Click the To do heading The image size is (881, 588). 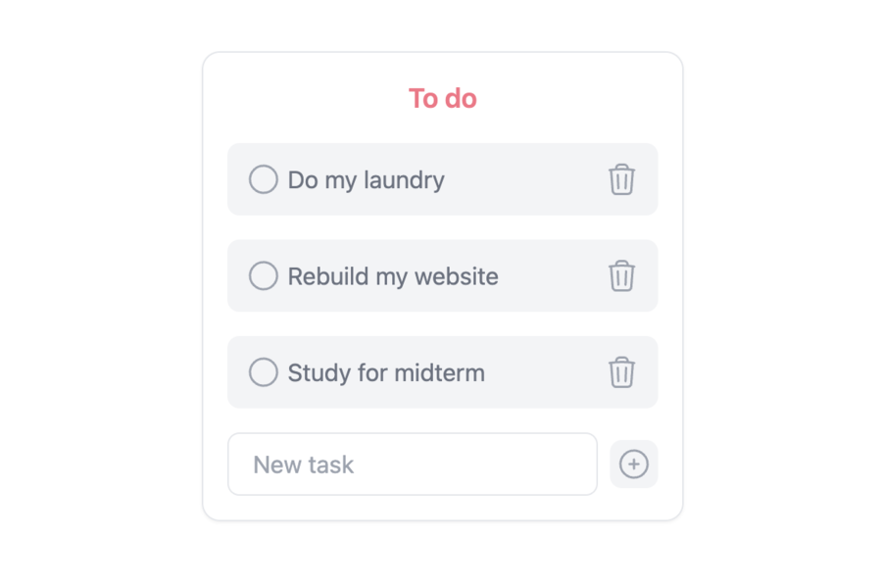point(442,98)
